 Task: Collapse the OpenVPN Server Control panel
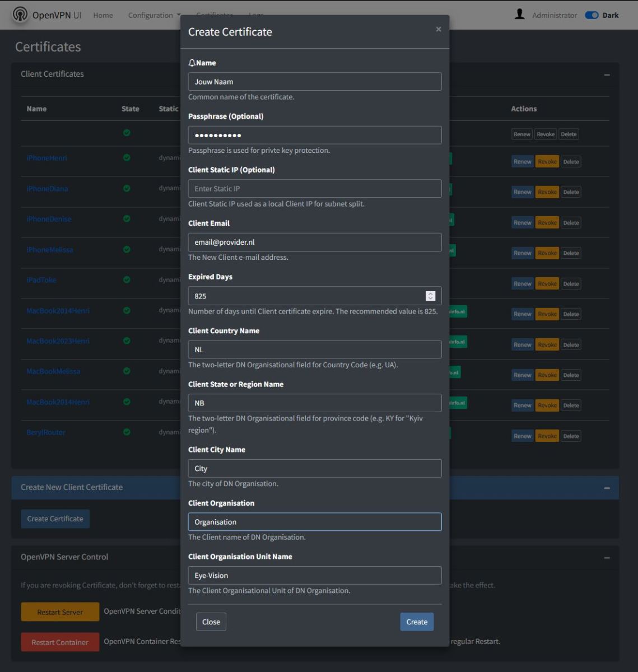click(x=607, y=558)
